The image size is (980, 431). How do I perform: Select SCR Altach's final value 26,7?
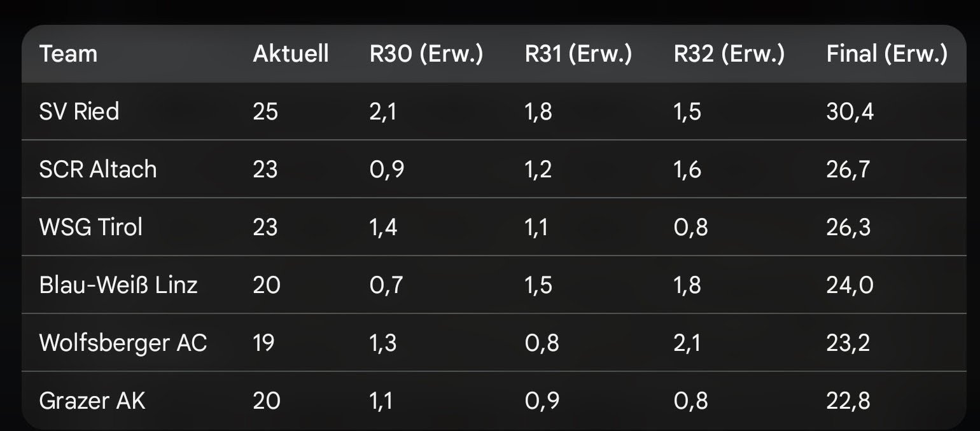[848, 170]
